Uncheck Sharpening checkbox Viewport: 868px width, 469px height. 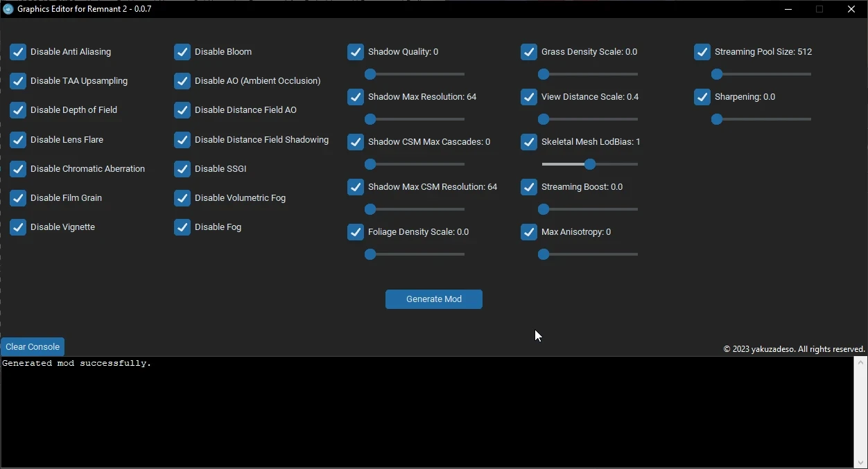click(702, 97)
